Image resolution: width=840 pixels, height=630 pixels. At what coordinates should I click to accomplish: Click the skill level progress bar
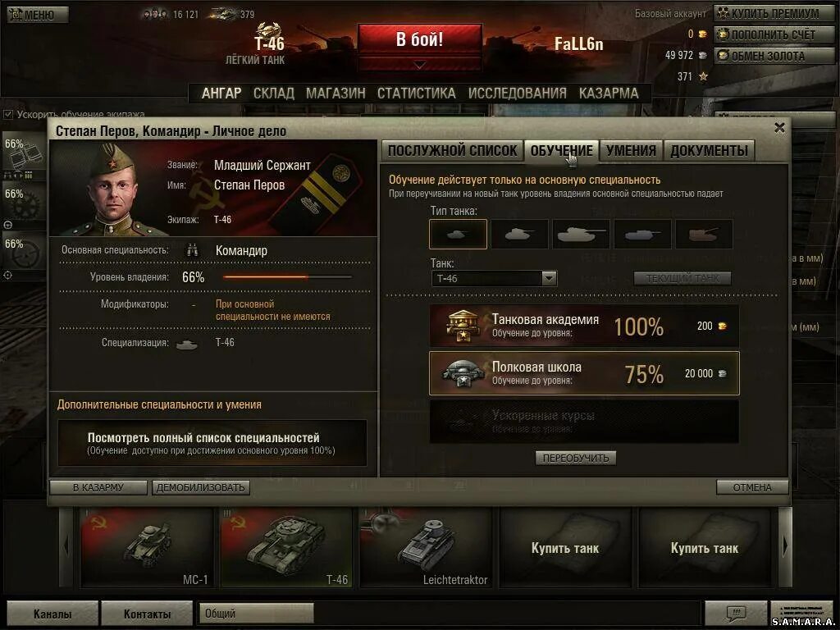coord(288,277)
